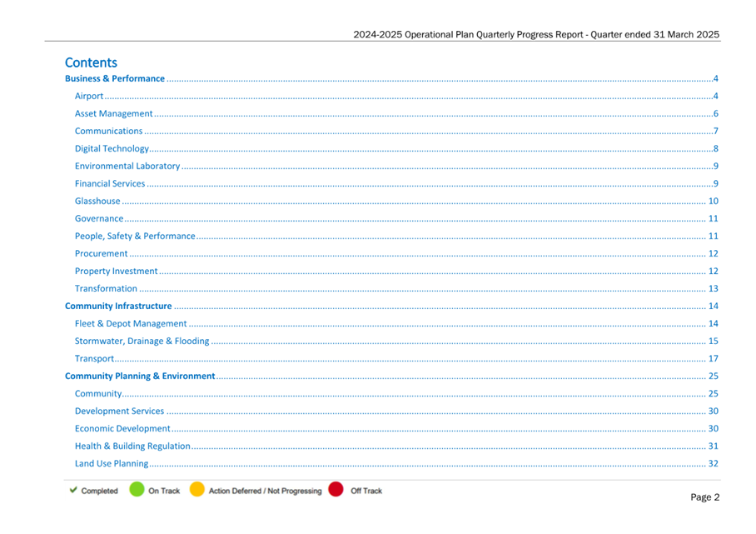Click the On Track legend label

[164, 491]
